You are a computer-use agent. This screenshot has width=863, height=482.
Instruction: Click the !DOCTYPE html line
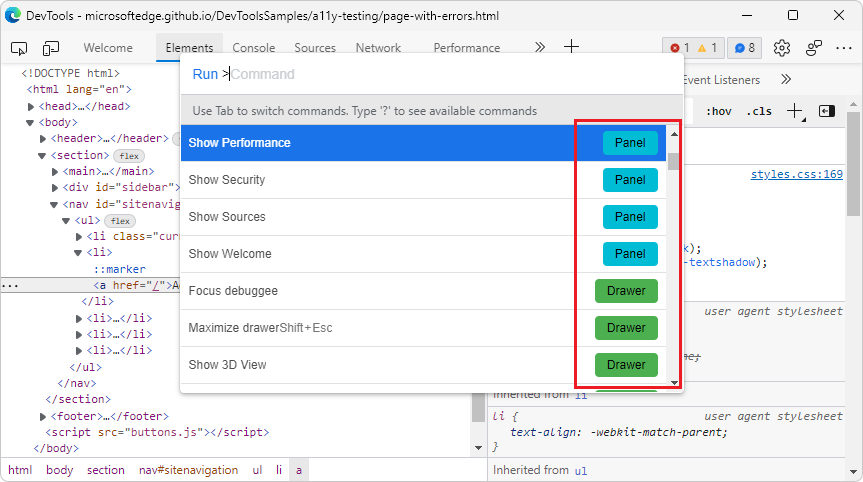(x=70, y=73)
